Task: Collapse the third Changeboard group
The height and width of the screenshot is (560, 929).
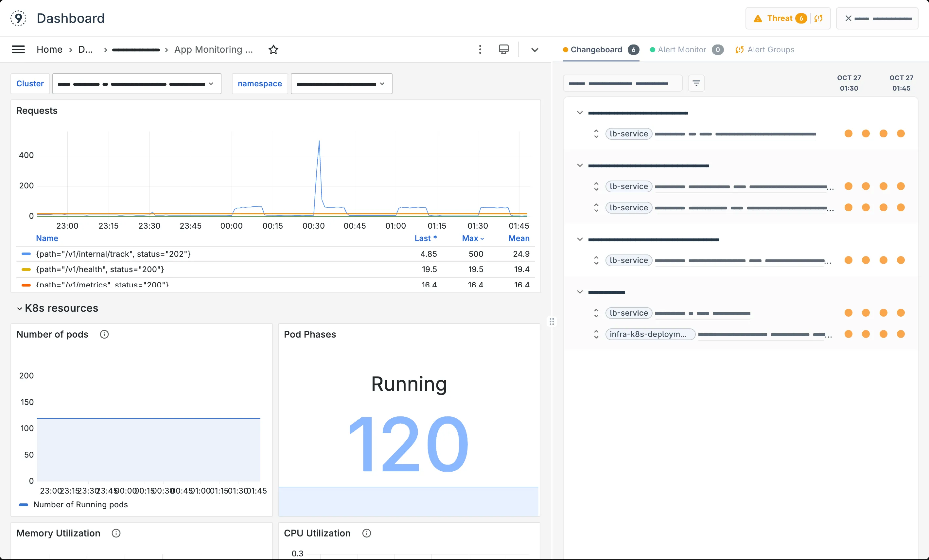Action: (580, 239)
